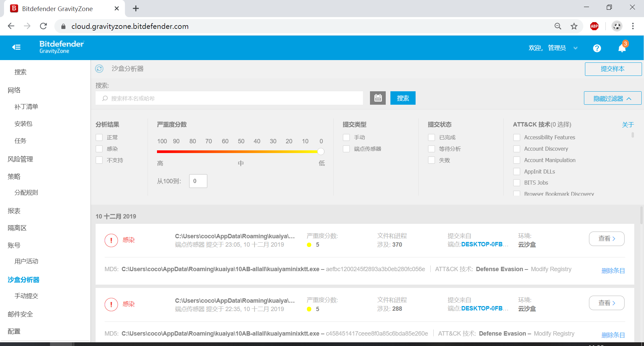
Task: Open the 手动提交 sidebar item
Action: pos(26,296)
